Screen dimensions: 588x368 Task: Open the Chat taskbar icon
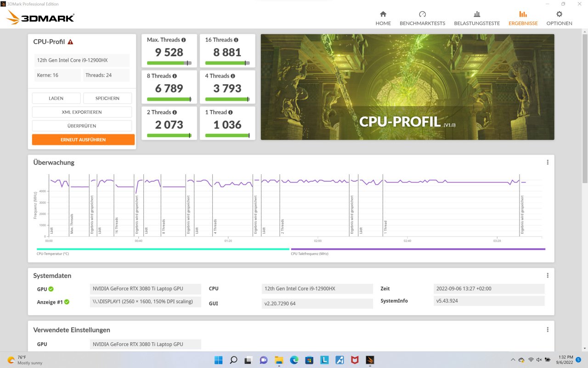click(264, 360)
